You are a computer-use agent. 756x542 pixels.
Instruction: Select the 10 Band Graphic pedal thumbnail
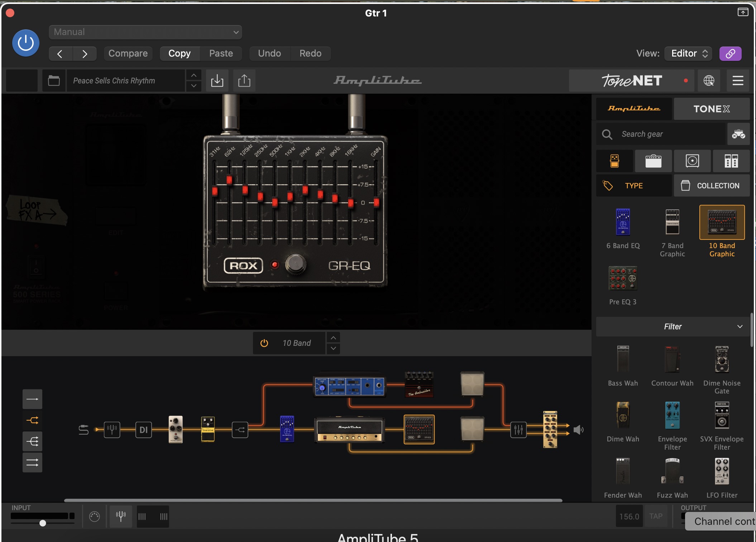(722, 222)
